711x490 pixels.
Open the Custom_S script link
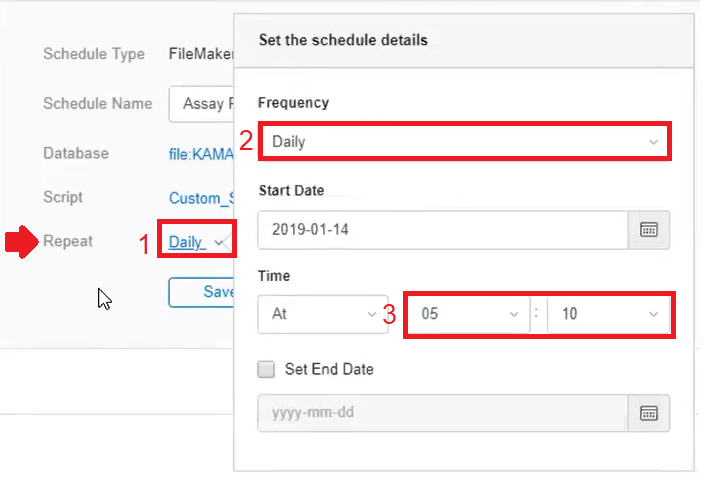pos(201,198)
